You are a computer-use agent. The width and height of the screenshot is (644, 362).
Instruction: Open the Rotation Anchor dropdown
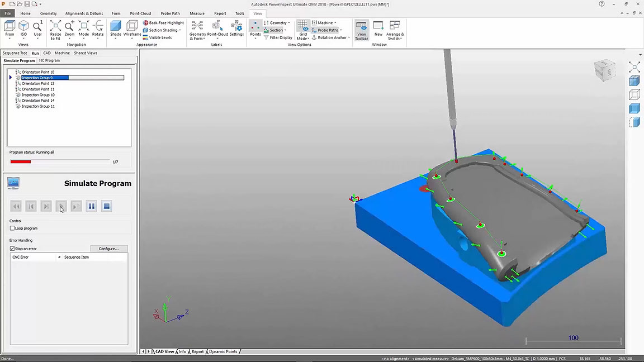[x=349, y=37]
